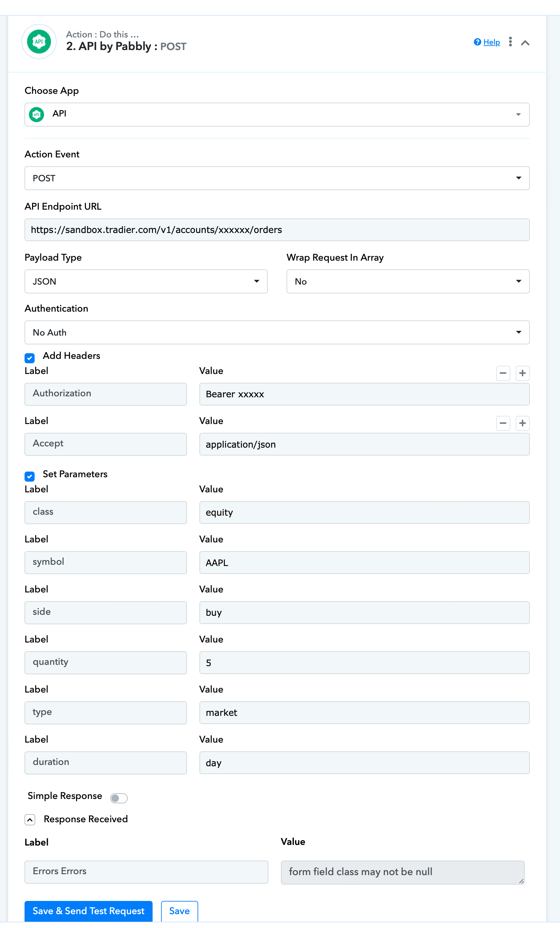Click the API by Pabbly app icon
560x928 pixels.
coord(39,42)
